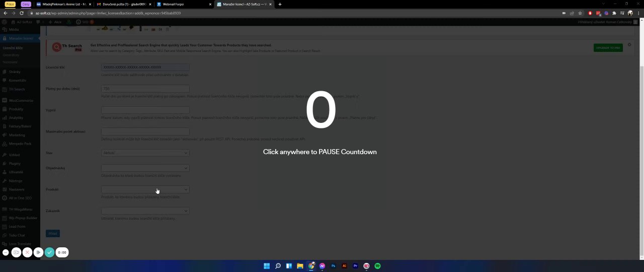Open Spotify from the taskbar
The height and width of the screenshot is (272, 644).
(377, 266)
